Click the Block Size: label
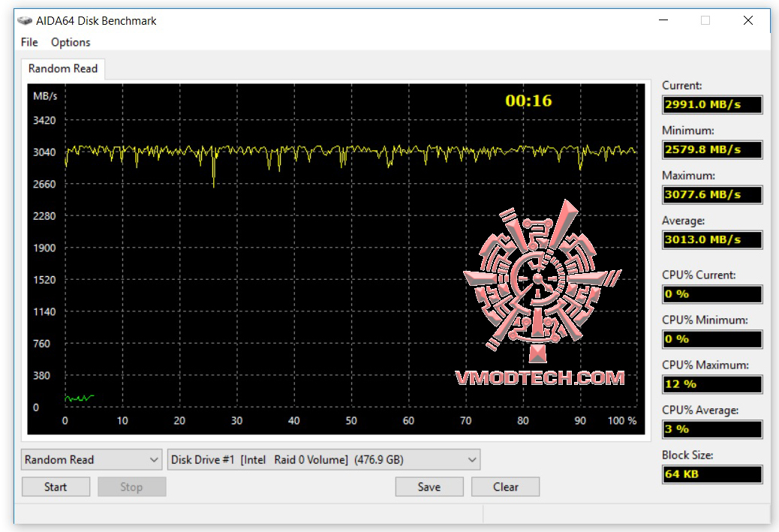Image resolution: width=779 pixels, height=532 pixels. 687,455
